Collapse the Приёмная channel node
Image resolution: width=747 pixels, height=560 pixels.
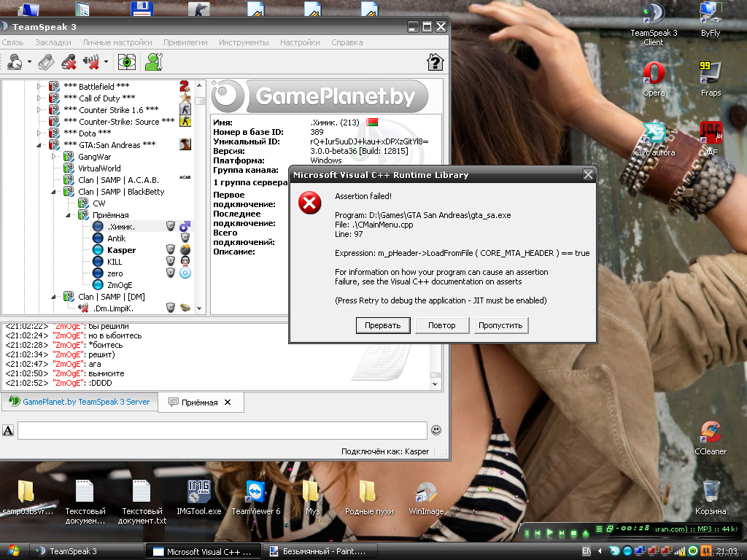[x=68, y=215]
